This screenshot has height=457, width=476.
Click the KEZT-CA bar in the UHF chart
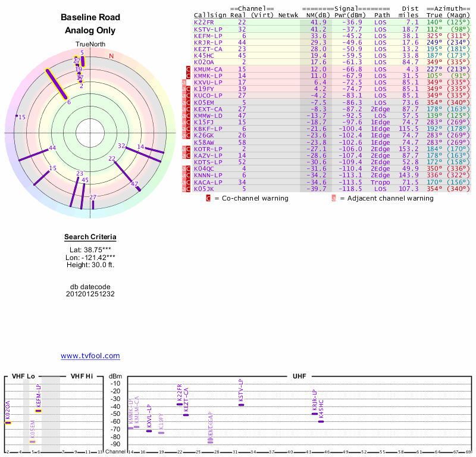[186, 415]
